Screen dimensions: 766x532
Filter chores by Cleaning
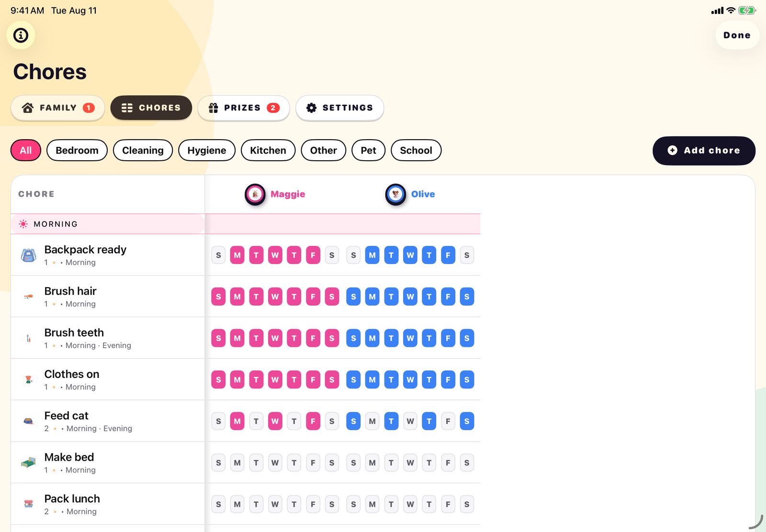point(143,150)
